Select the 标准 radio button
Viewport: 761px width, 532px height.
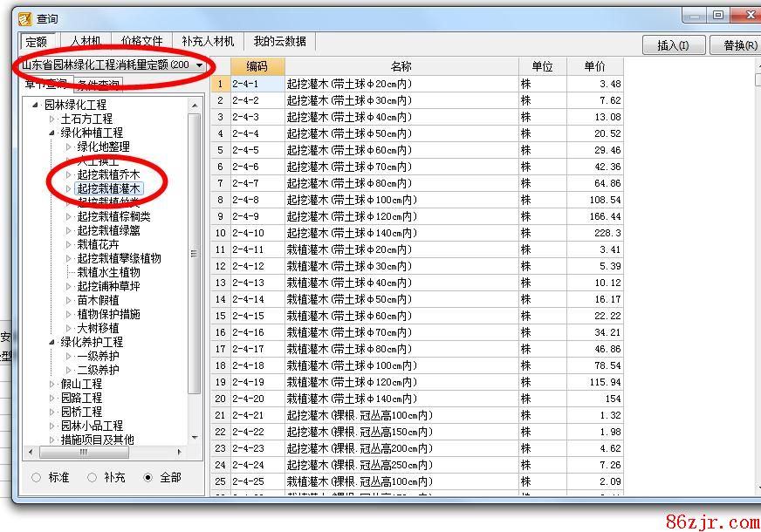click(36, 478)
